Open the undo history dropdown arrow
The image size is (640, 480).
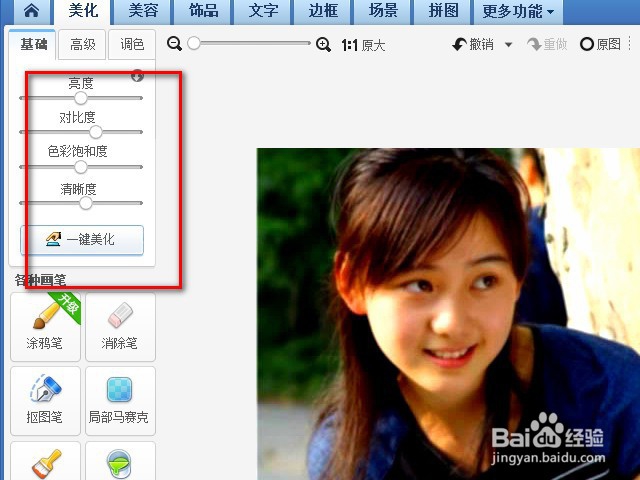509,44
